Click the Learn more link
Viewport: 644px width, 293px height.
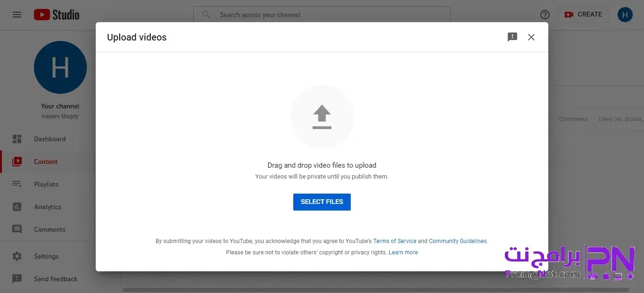click(x=403, y=252)
